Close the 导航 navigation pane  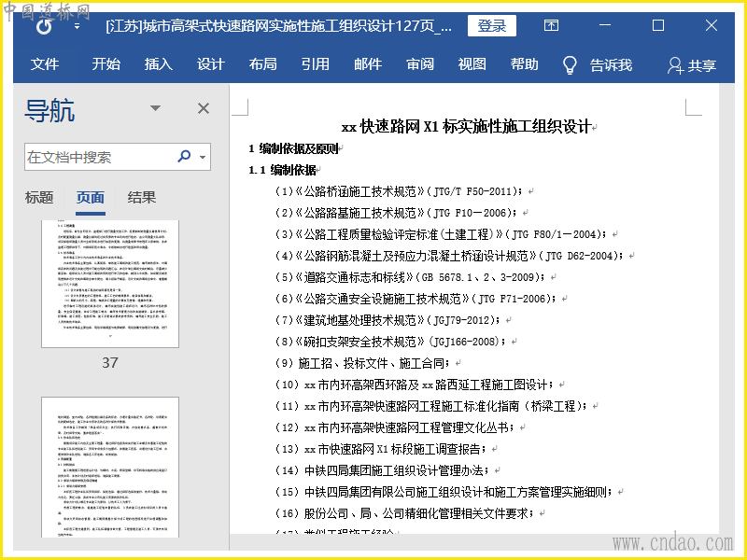[204, 108]
